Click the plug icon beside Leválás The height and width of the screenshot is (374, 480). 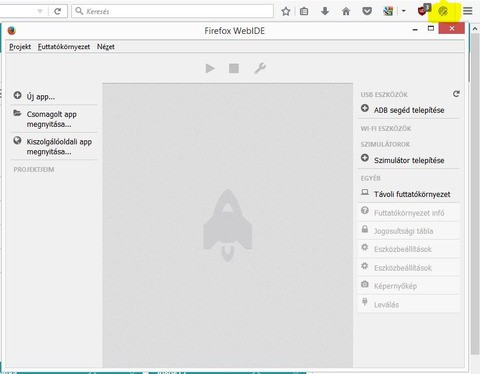pos(365,302)
